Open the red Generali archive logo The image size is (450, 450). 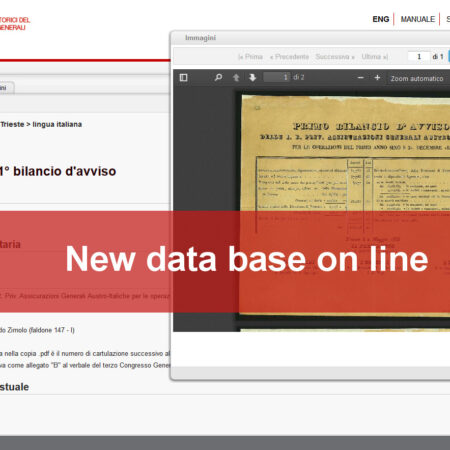click(15, 24)
